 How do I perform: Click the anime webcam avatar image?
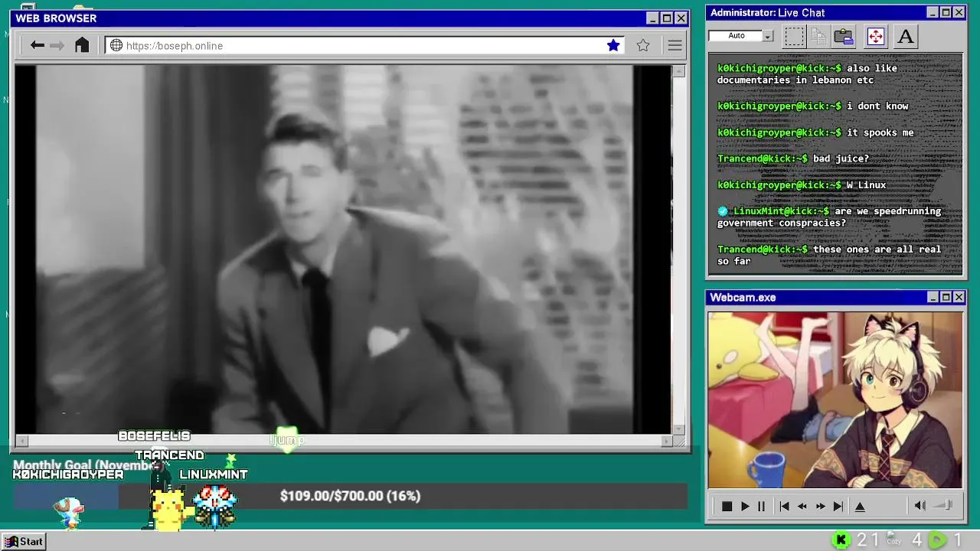[x=835, y=399]
